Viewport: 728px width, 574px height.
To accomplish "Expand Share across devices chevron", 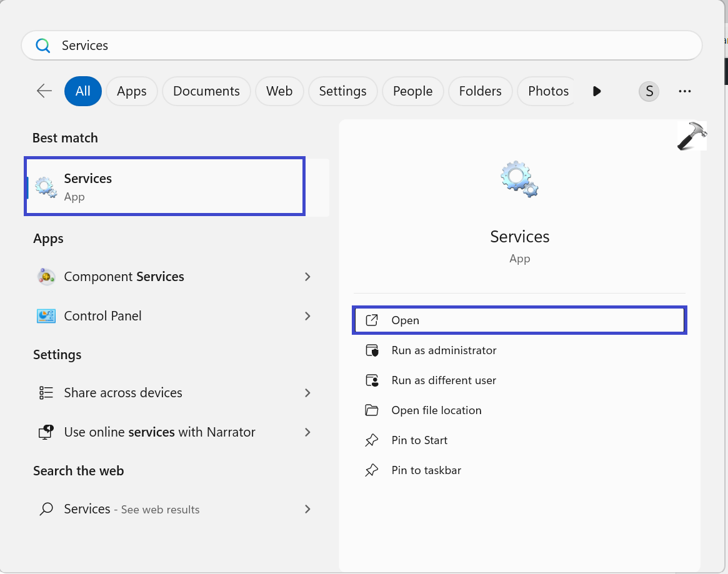I will click(x=307, y=393).
